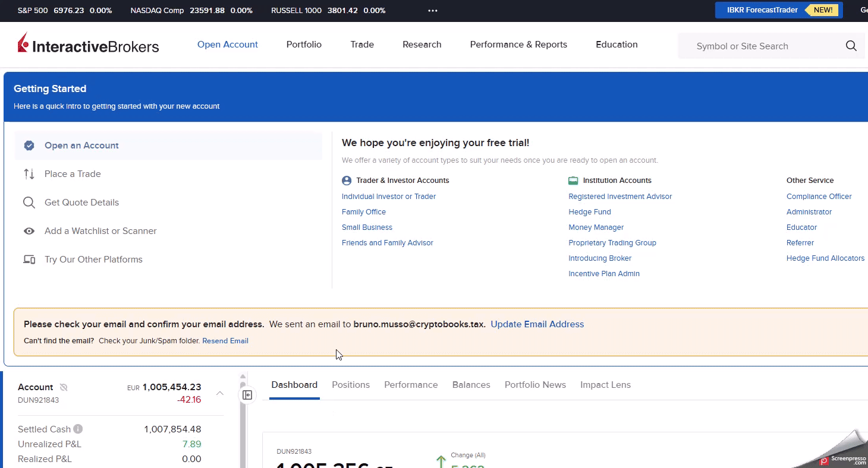Open the Performance & Reports menu
Screen dimensions: 868x468
[x=518, y=45]
